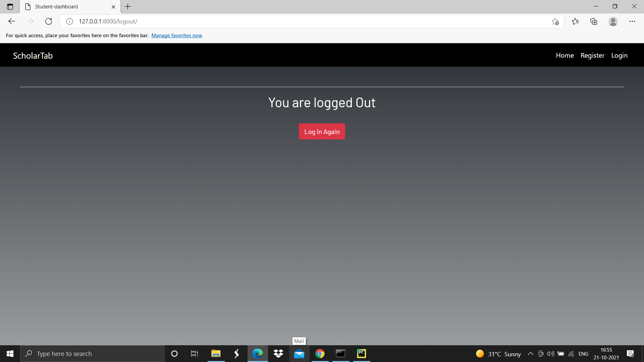This screenshot has width=644, height=362.
Task: Launch PyCharm from the taskbar
Action: pos(361,354)
